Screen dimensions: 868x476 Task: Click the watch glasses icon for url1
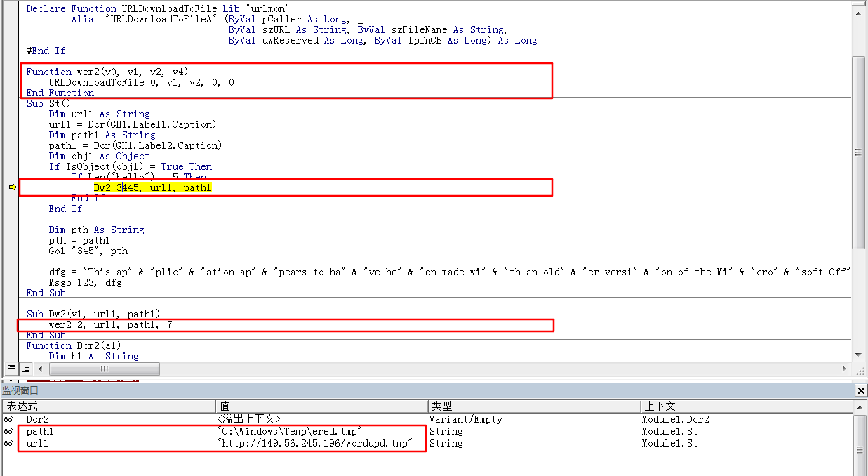pyautogui.click(x=8, y=444)
